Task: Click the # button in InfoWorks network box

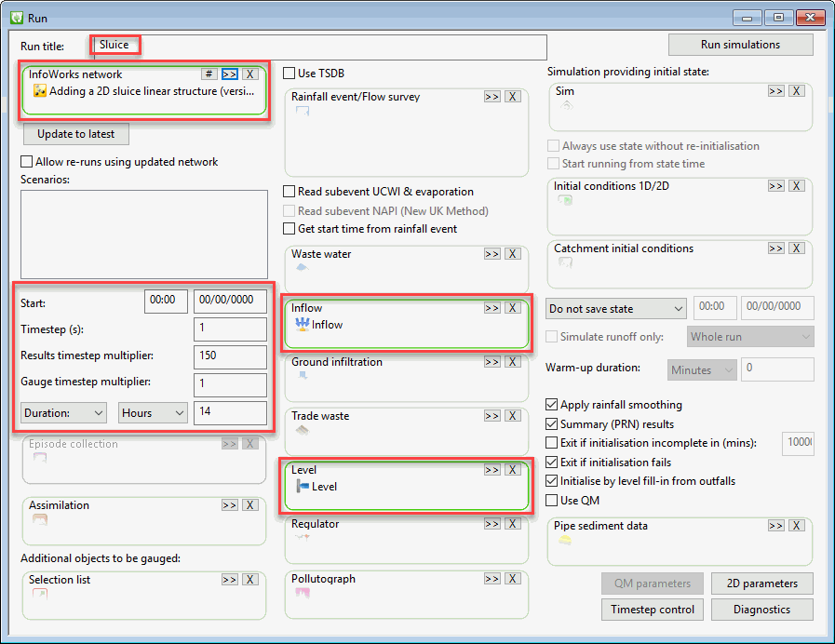Action: click(209, 74)
